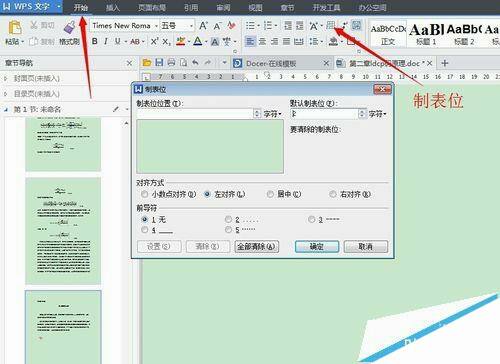Center align the paragraph
500x364 pixels.
262,42
